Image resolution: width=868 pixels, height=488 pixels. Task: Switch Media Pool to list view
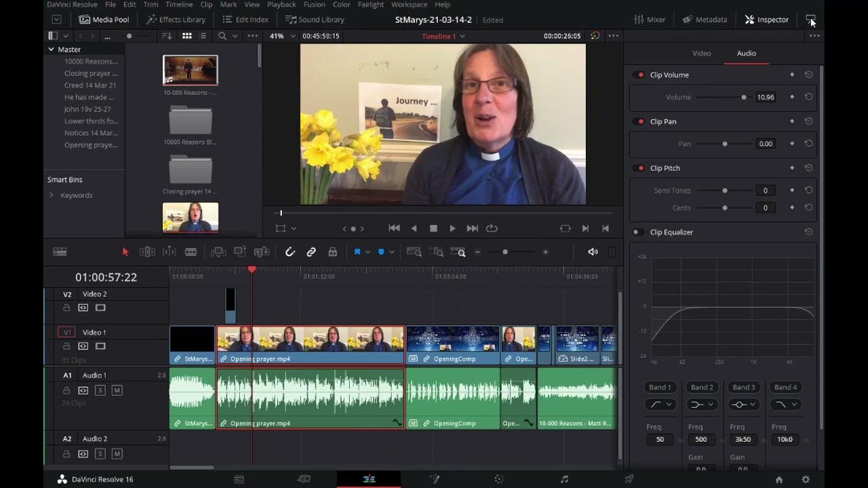tap(202, 36)
